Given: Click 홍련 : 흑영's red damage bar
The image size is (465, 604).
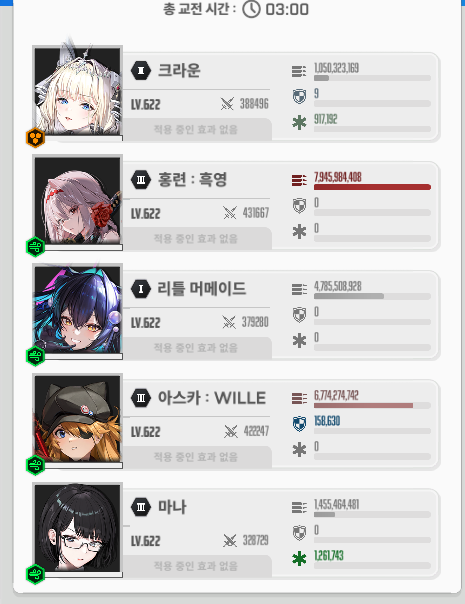Looking at the screenshot, I should 372,187.
